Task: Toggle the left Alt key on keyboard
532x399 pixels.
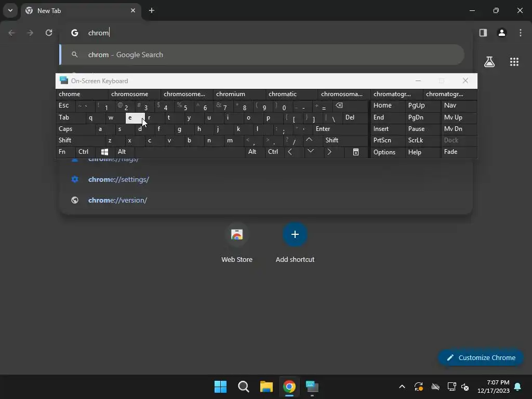Action: tap(125, 152)
